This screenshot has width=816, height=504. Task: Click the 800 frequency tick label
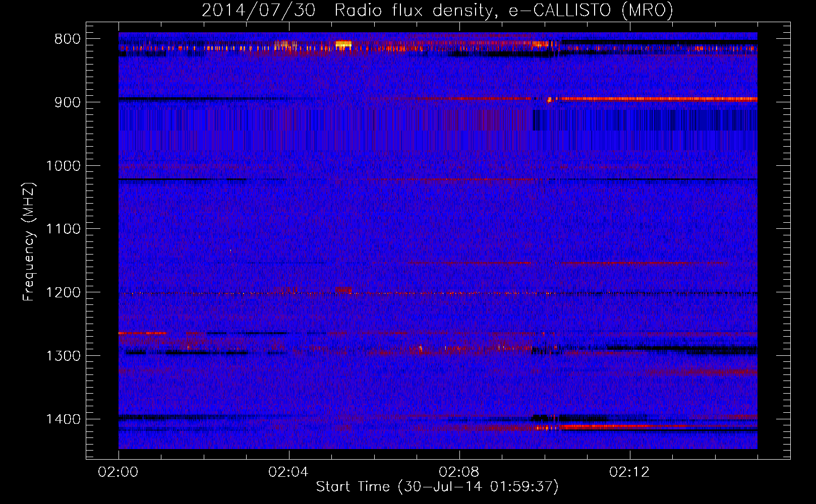68,39
